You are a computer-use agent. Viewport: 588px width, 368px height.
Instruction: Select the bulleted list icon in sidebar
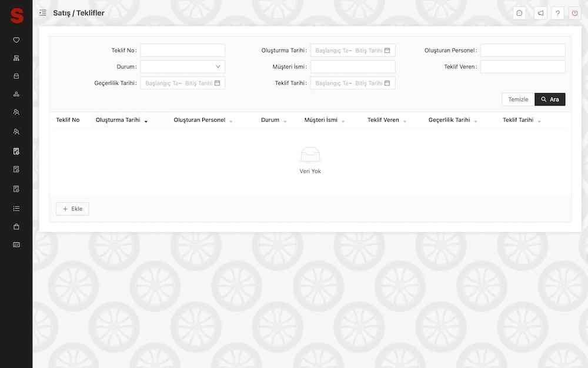click(16, 208)
